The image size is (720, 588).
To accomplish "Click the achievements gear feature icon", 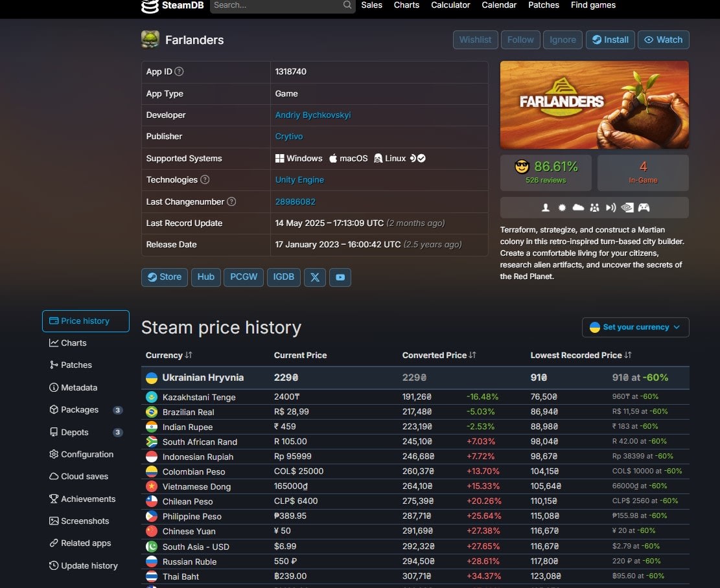I will point(562,207).
